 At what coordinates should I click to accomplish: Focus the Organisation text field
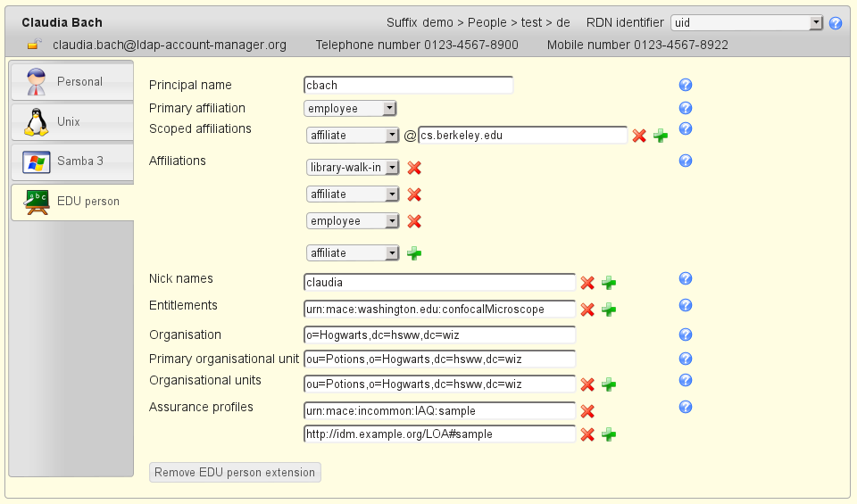click(x=439, y=335)
